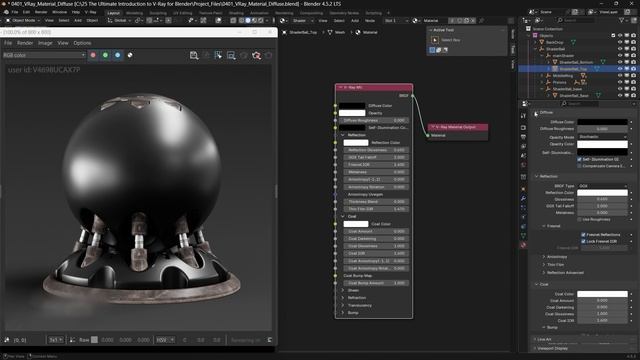Screen dimensions: 640x360
Task: Click the pin material icon in node editor header
Action: coord(482,20)
